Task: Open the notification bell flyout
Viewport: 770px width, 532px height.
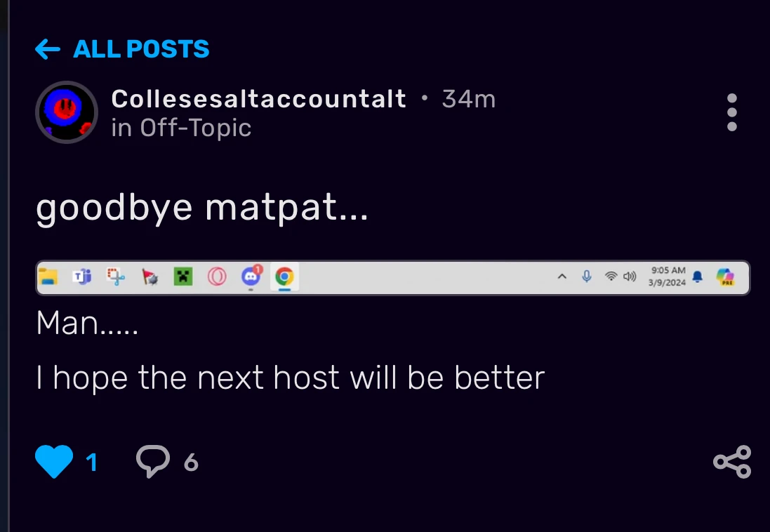Action: (x=696, y=277)
